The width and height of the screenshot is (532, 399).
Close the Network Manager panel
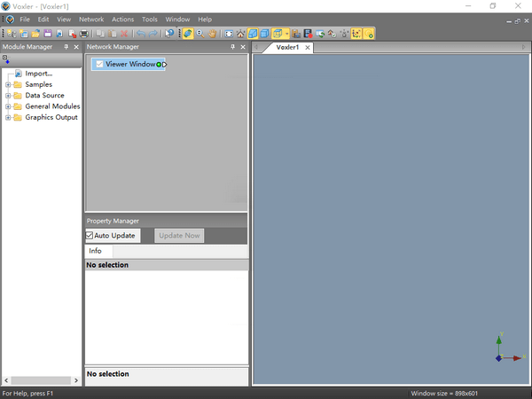[243, 47]
